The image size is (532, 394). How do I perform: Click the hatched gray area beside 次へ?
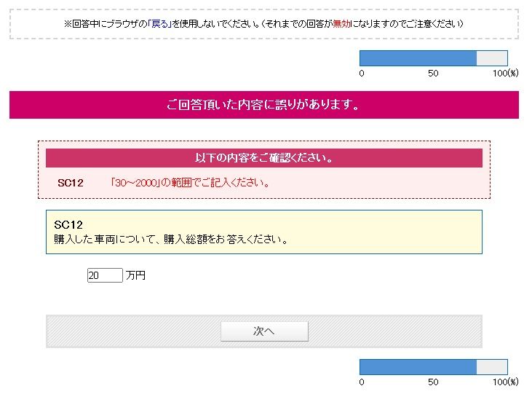(133, 331)
